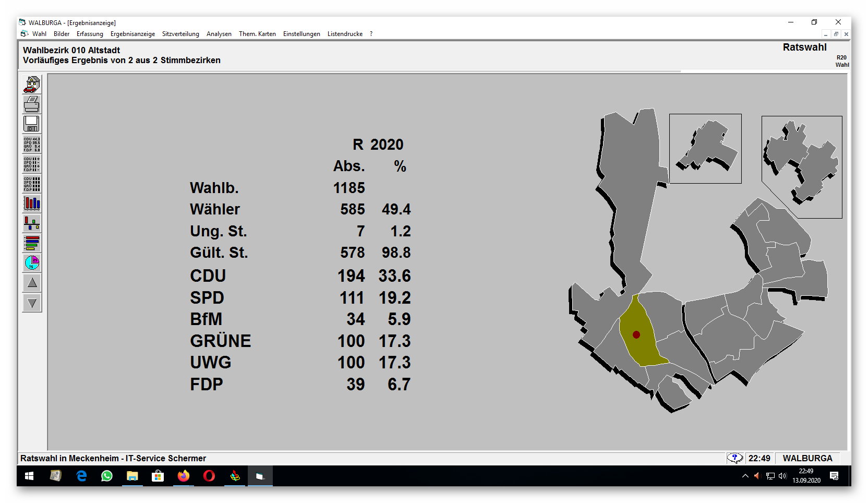
Task: Open the Bilder menu
Action: [62, 34]
